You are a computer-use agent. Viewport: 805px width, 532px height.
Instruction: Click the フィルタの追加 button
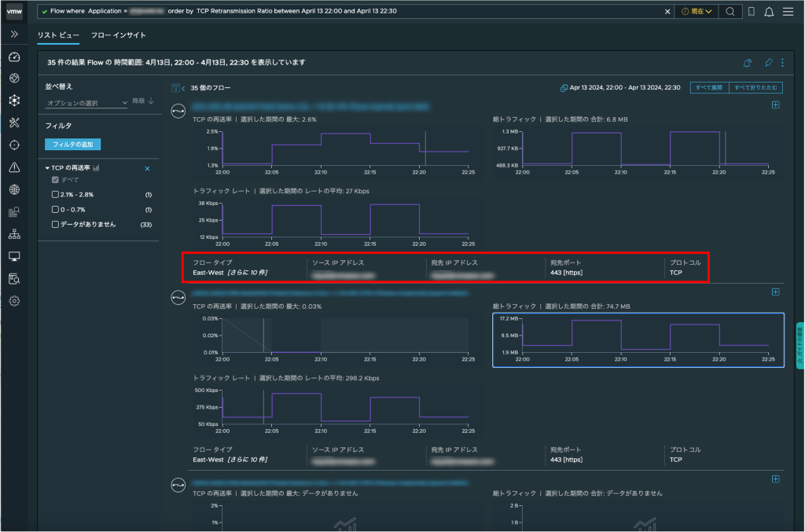(73, 145)
